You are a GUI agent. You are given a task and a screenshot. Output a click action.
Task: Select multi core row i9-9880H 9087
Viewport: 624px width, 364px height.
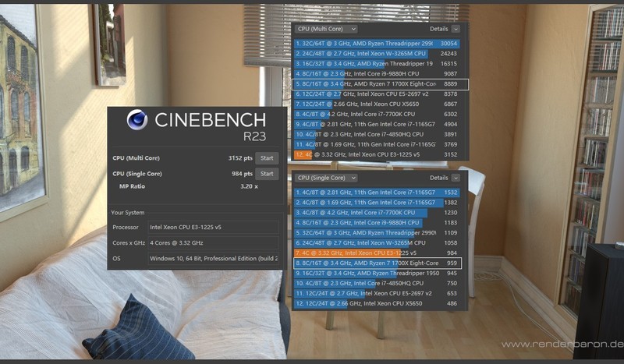click(377, 73)
